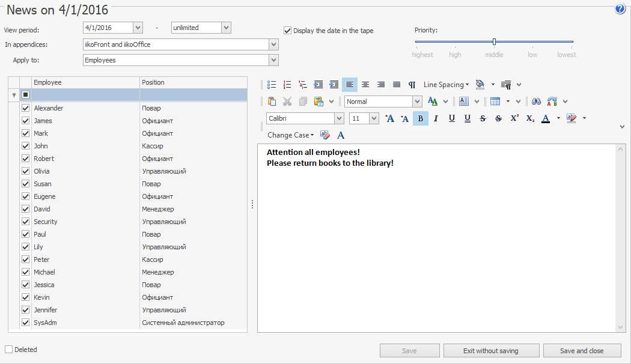
Task: Click the Priority slider handle
Action: coord(494,41)
